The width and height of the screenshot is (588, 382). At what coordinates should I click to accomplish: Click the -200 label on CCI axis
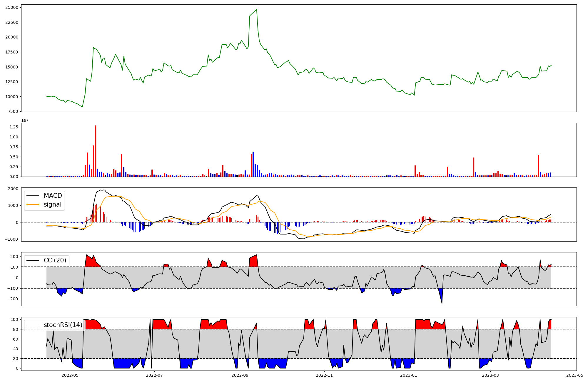tap(13, 299)
